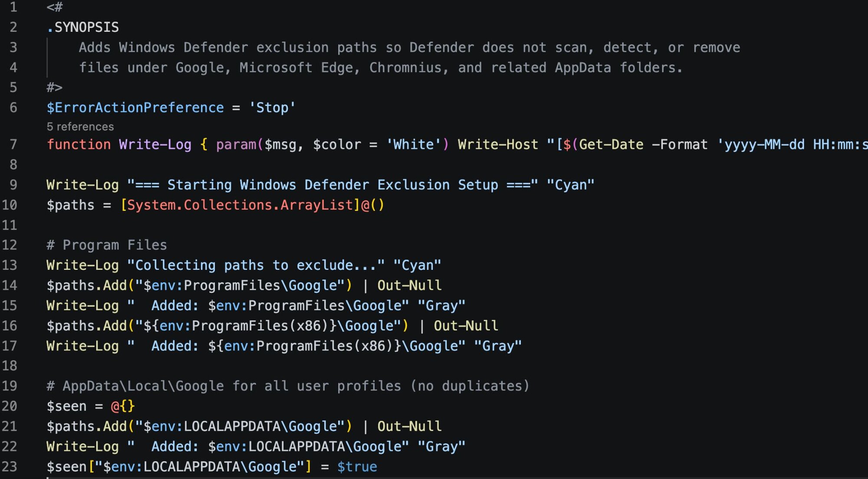This screenshot has height=479, width=868.
Task: Click the "# Program Files" comment
Action: [x=107, y=245]
